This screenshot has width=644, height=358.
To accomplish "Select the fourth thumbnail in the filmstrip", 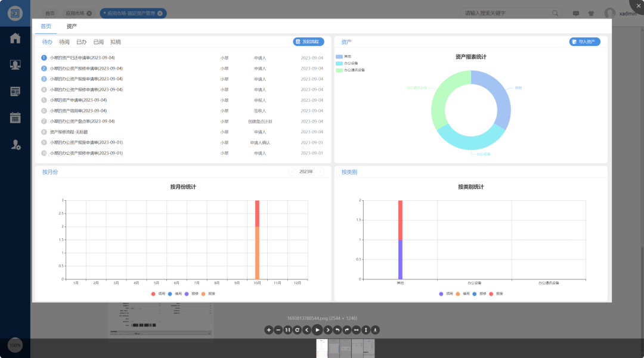I will tap(357, 348).
